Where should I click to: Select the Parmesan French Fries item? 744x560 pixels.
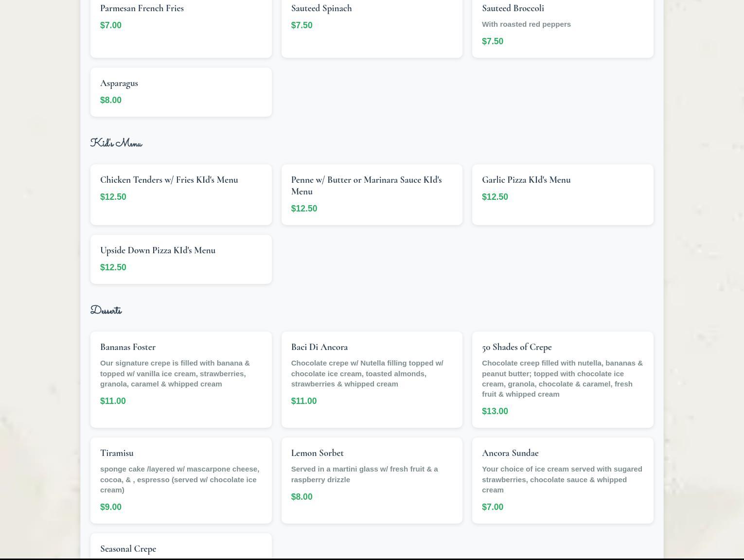pos(180,24)
